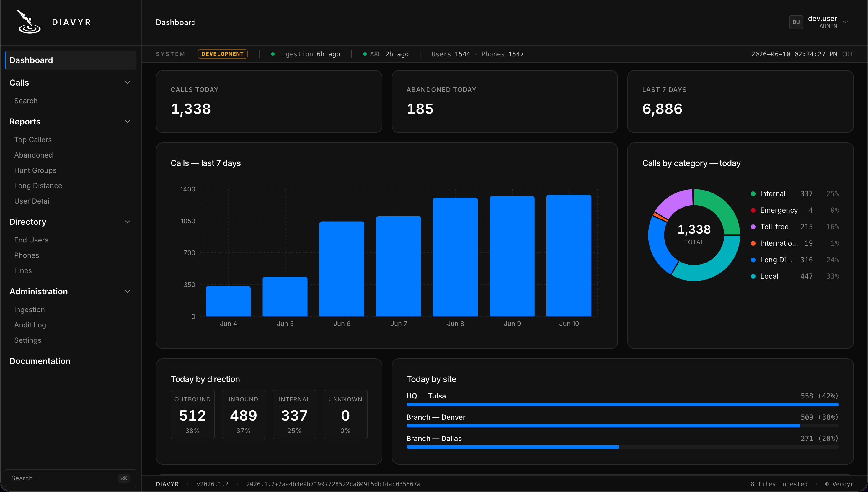
Task: Open the Top Callers report
Action: pos(33,140)
